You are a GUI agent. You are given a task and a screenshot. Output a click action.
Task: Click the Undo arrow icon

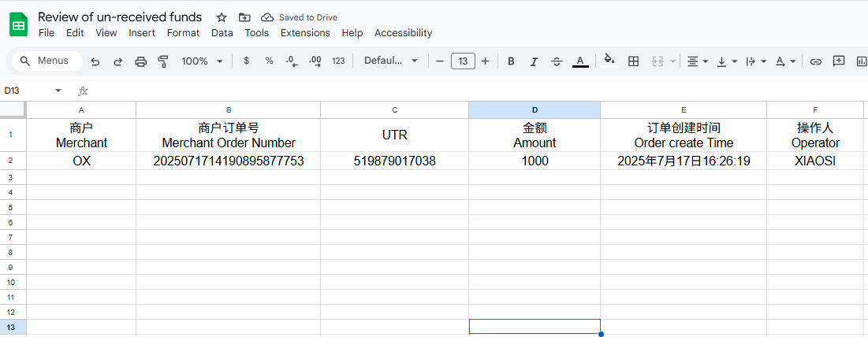95,61
